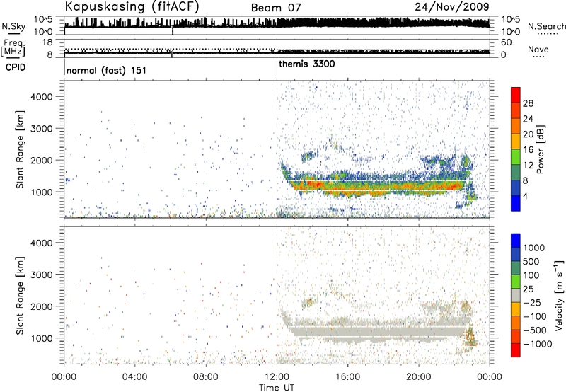Click the "Power [dB]" colorbar title

point(540,149)
